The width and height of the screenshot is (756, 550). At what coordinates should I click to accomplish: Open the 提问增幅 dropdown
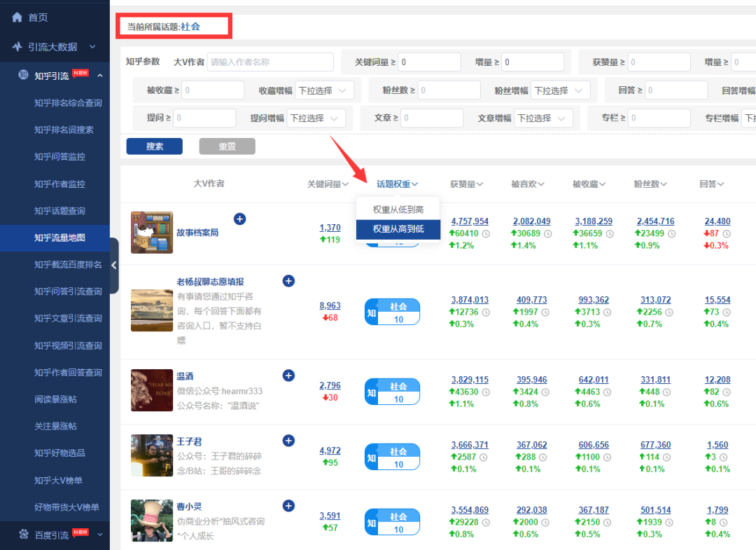point(316,118)
